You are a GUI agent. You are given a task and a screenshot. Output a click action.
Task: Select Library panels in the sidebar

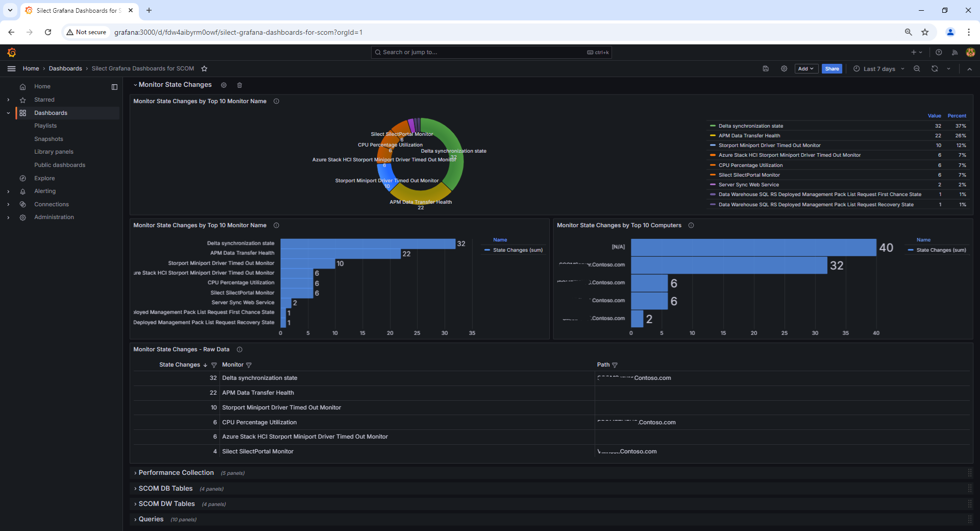click(x=54, y=152)
